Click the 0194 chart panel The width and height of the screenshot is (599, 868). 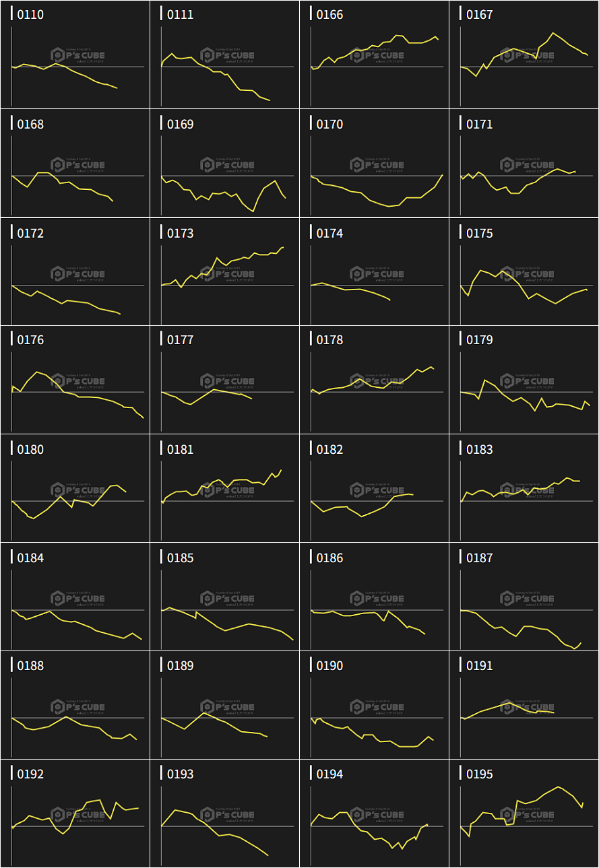pos(374,814)
